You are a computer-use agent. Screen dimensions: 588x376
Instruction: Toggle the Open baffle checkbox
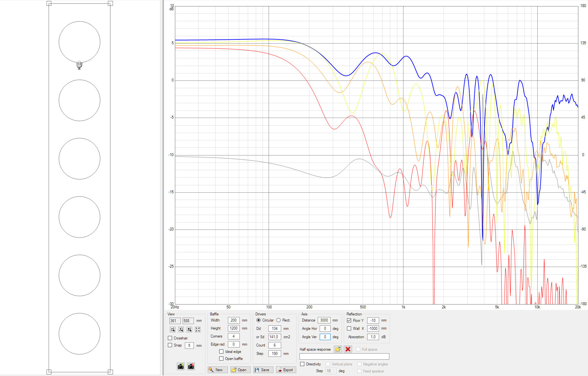click(x=221, y=359)
